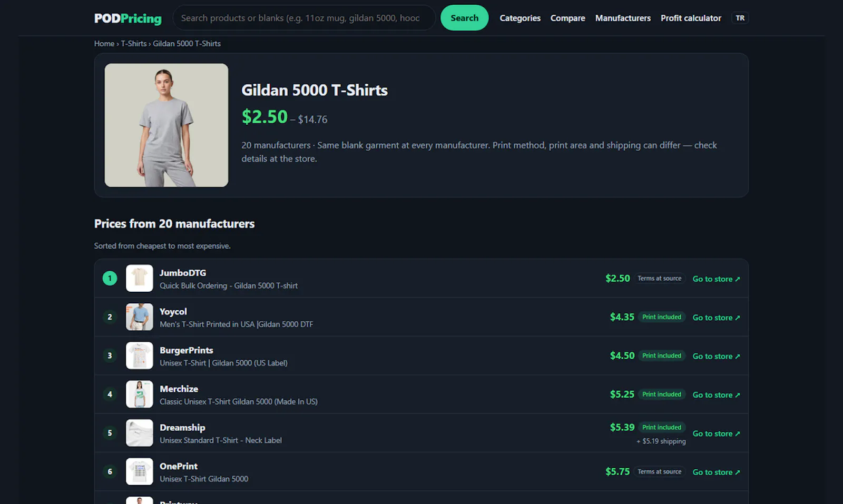Viewport: 843px width, 504px height.
Task: Open T-Shirts breadcrumb link
Action: click(x=134, y=44)
